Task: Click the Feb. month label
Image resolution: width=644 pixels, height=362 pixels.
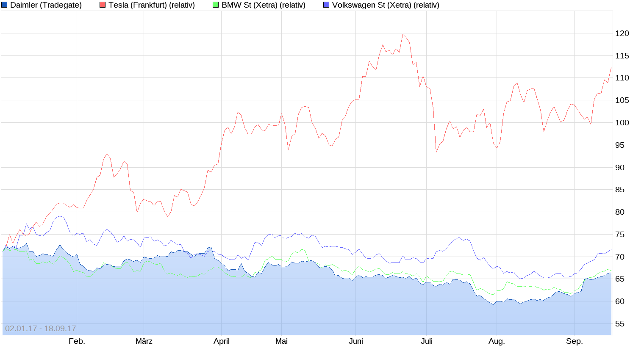Action: 77,341
